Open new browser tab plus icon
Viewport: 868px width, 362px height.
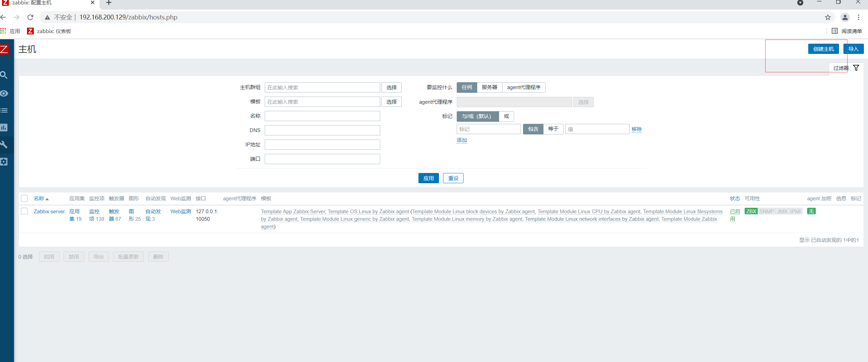pos(109,3)
